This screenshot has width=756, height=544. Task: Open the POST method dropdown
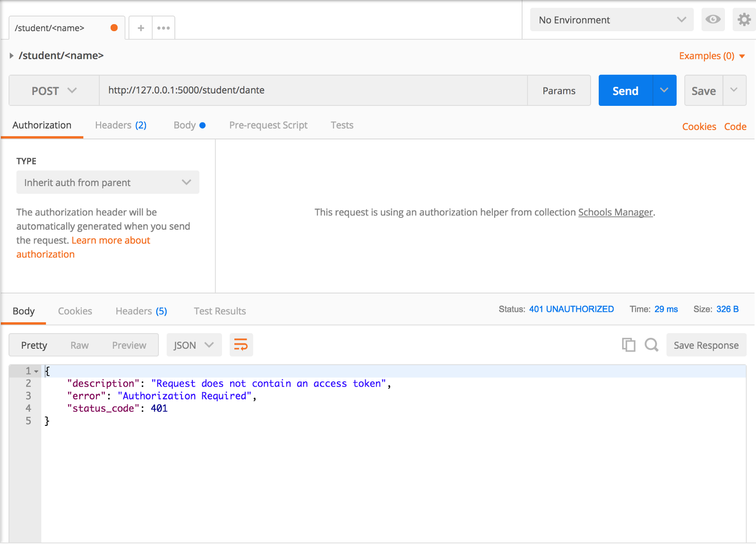tap(54, 91)
